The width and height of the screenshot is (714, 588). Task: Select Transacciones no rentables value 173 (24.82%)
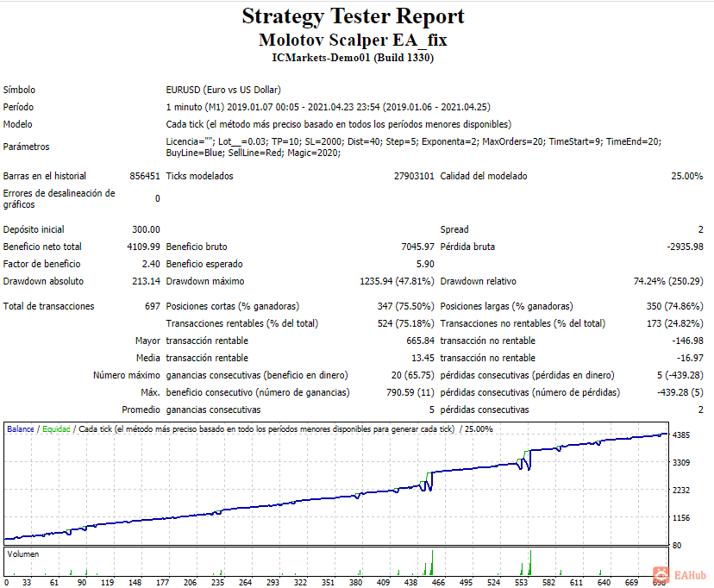pyautogui.click(x=674, y=323)
